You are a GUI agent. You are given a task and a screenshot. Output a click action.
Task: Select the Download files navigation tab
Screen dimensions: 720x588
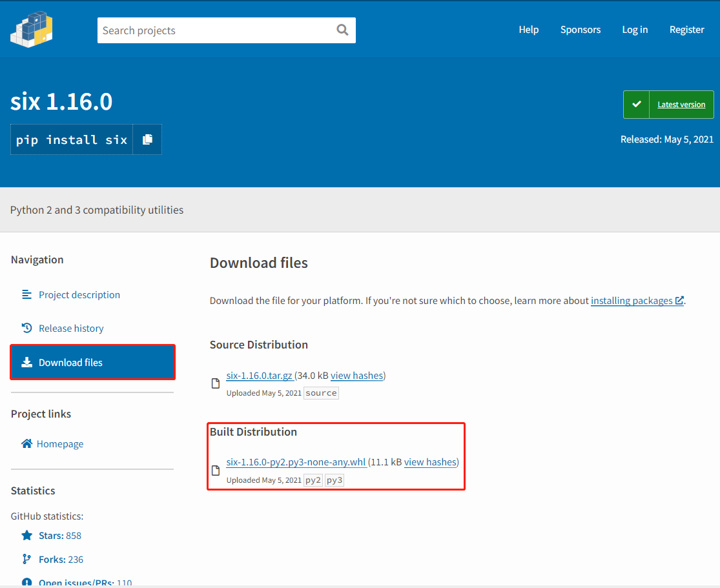pos(92,362)
